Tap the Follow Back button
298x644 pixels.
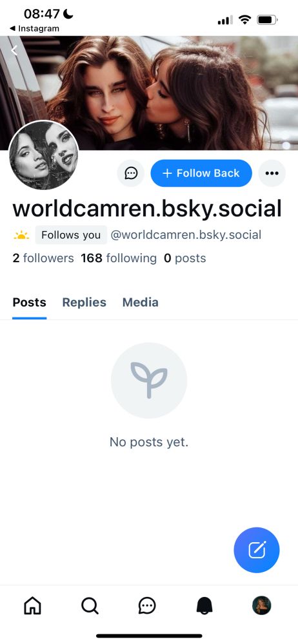(x=201, y=173)
